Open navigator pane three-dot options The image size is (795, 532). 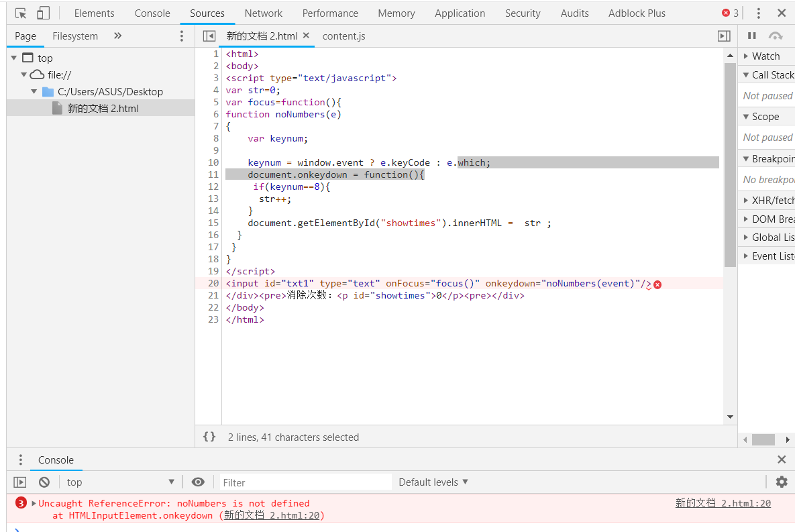pos(182,36)
